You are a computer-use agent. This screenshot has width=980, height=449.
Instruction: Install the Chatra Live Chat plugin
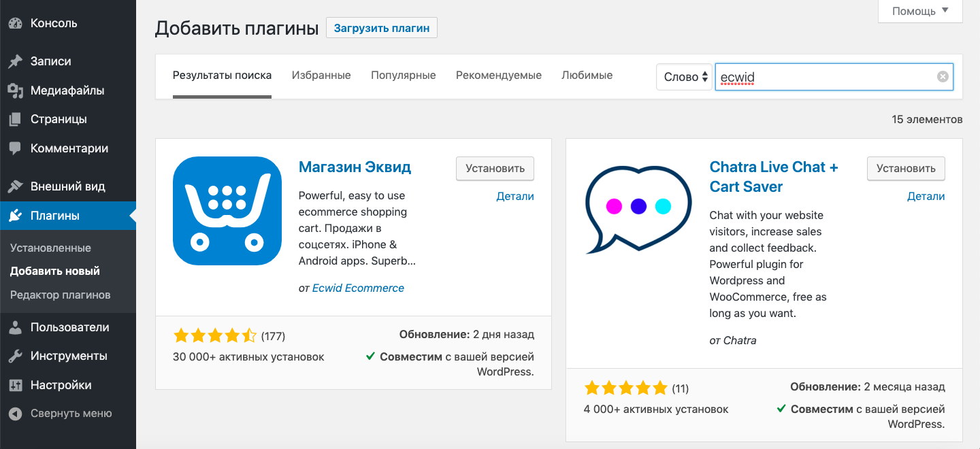pyautogui.click(x=906, y=169)
